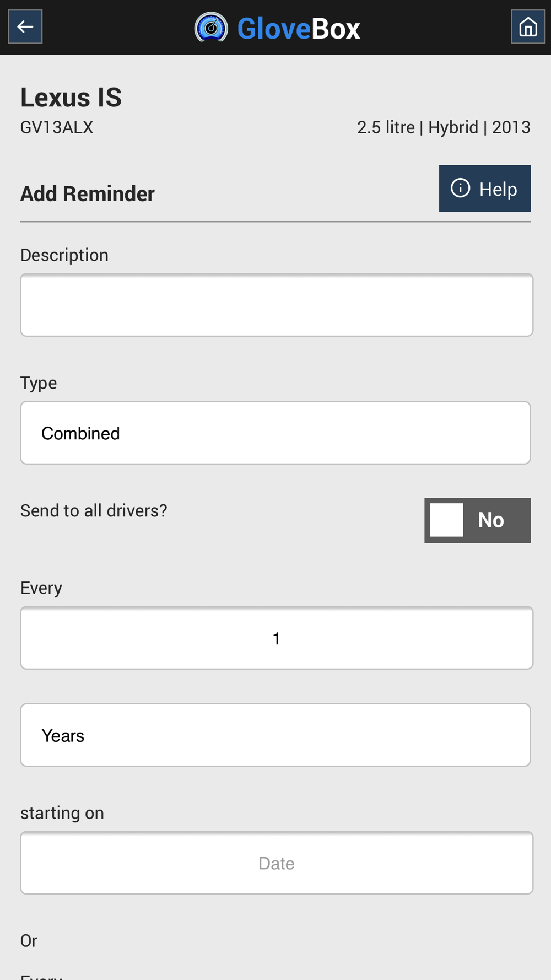Expand the Years interval dropdown
Viewport: 551px width, 980px height.
[x=275, y=735]
